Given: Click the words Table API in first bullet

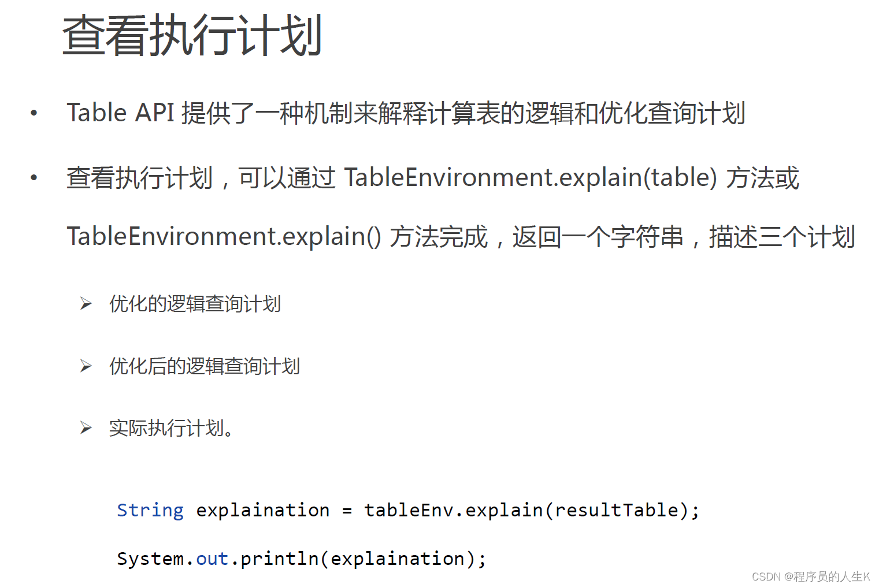Looking at the screenshot, I should (120, 113).
